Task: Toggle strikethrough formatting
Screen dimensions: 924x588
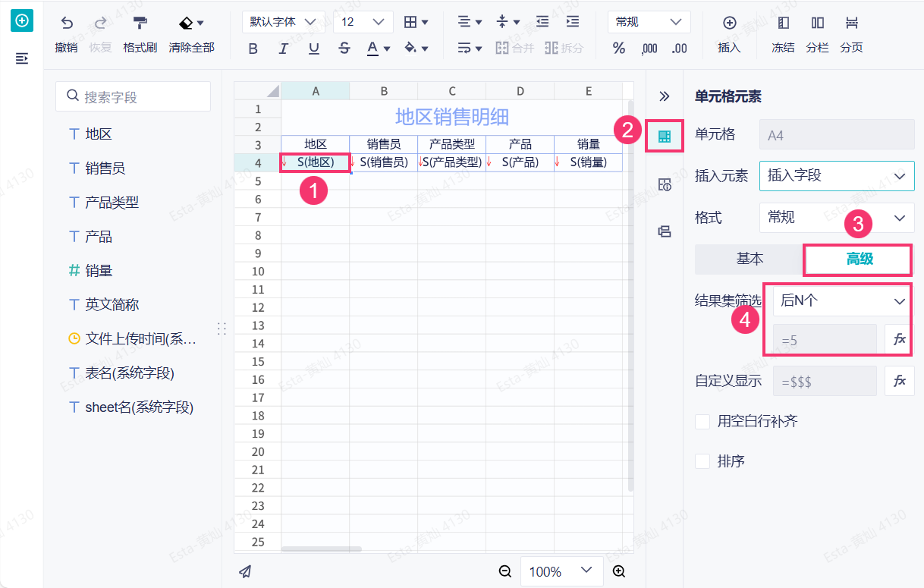Action: (x=344, y=49)
